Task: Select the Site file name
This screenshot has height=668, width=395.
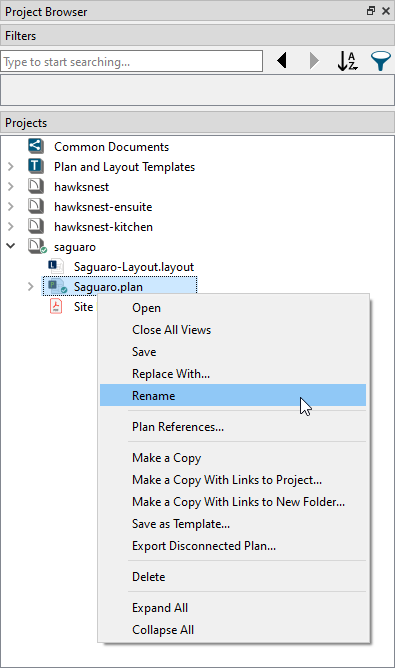Action: 84,307
